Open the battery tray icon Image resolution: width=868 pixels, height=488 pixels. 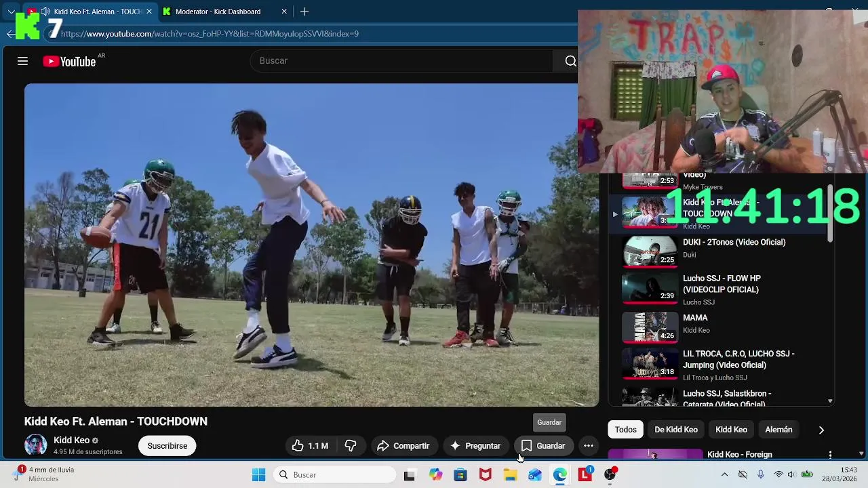(x=807, y=475)
